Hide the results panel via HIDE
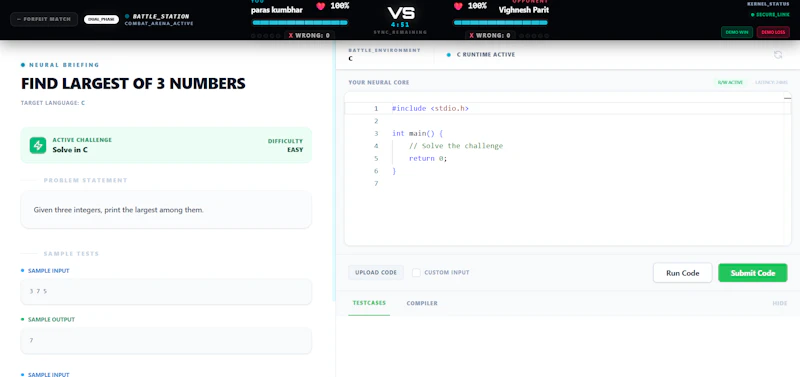The image size is (800, 377). (780, 303)
